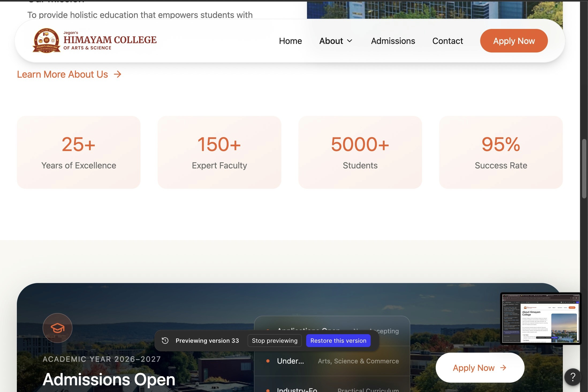The height and width of the screenshot is (392, 588).
Task: Click Restore this version button
Action: tap(338, 341)
